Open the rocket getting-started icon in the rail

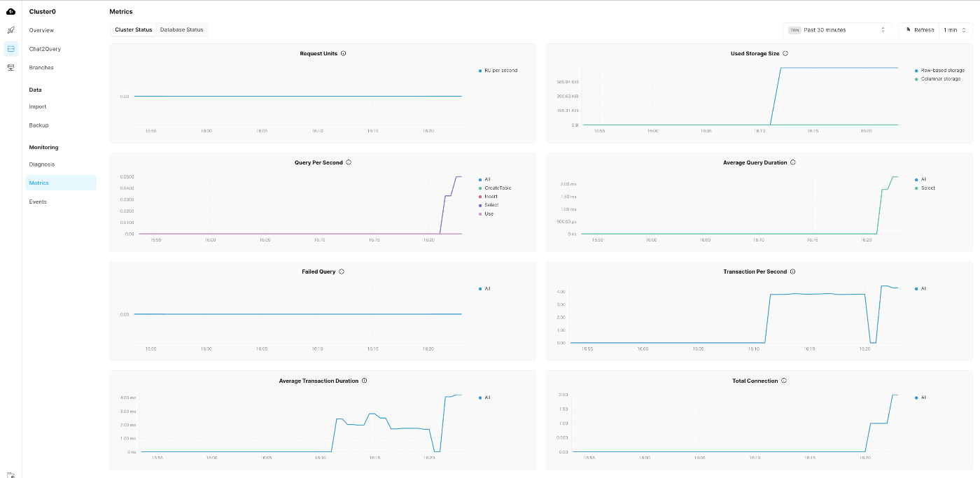point(10,30)
